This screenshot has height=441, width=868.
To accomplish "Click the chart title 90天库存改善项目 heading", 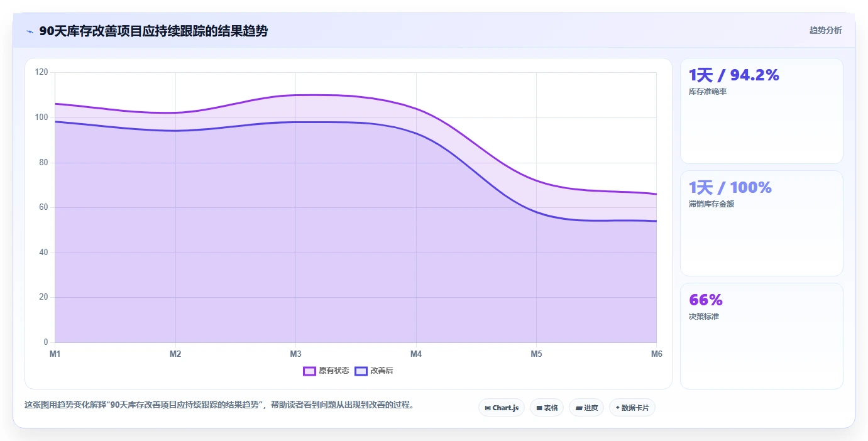I will click(153, 31).
